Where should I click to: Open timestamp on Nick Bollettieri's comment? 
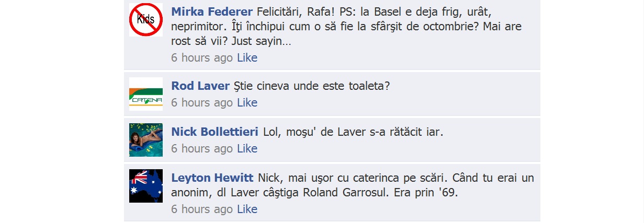[x=202, y=148]
